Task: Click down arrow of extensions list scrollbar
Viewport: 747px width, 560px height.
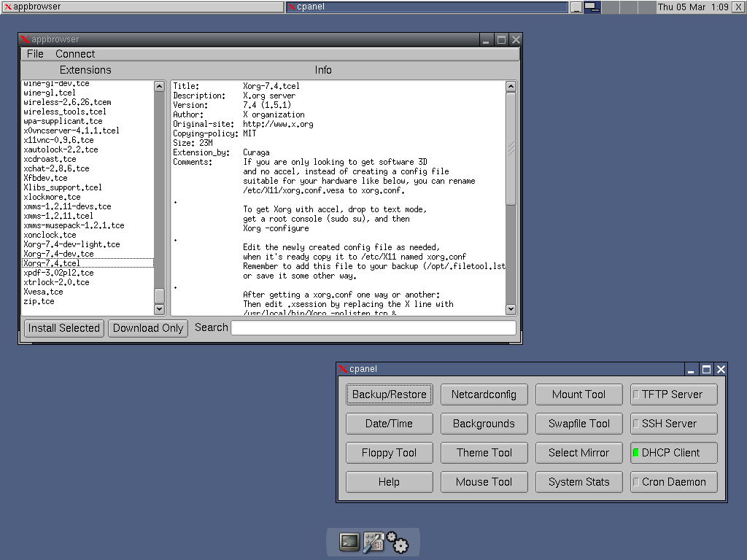Action: (160, 309)
